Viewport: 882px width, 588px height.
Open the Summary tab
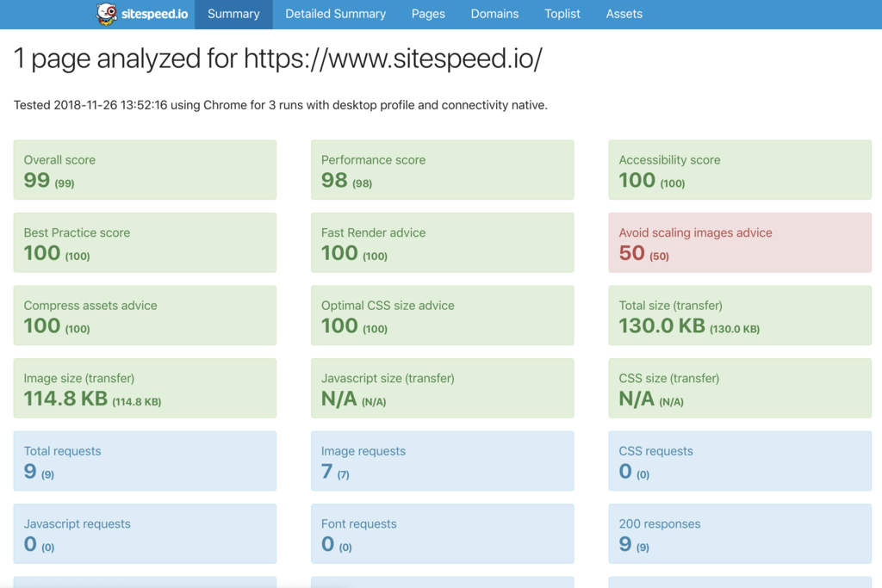(x=233, y=14)
